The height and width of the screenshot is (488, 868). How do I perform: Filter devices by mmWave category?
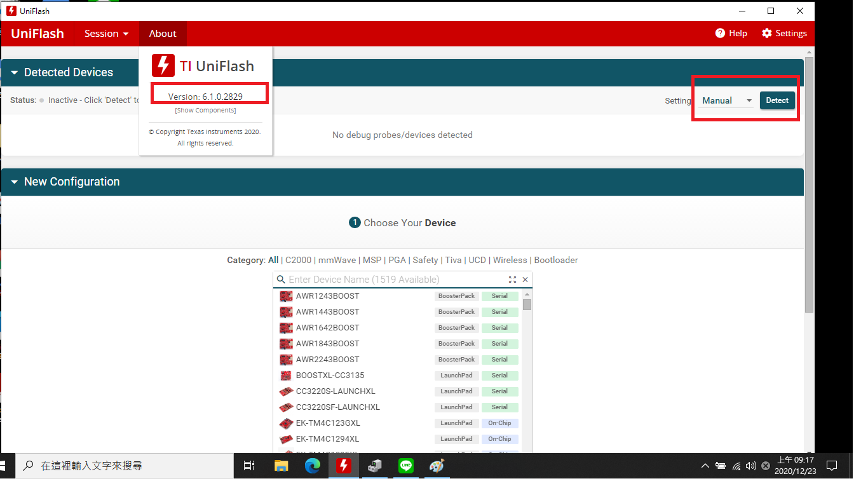(337, 261)
